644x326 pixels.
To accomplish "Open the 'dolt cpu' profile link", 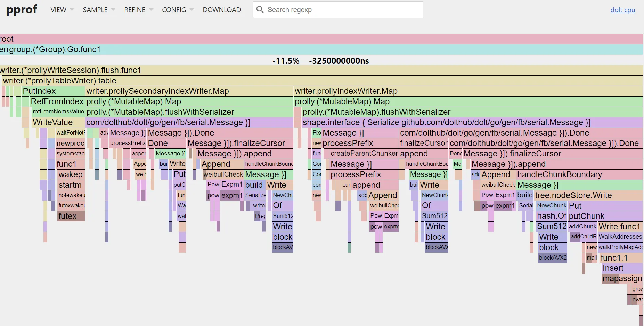I will (x=622, y=10).
